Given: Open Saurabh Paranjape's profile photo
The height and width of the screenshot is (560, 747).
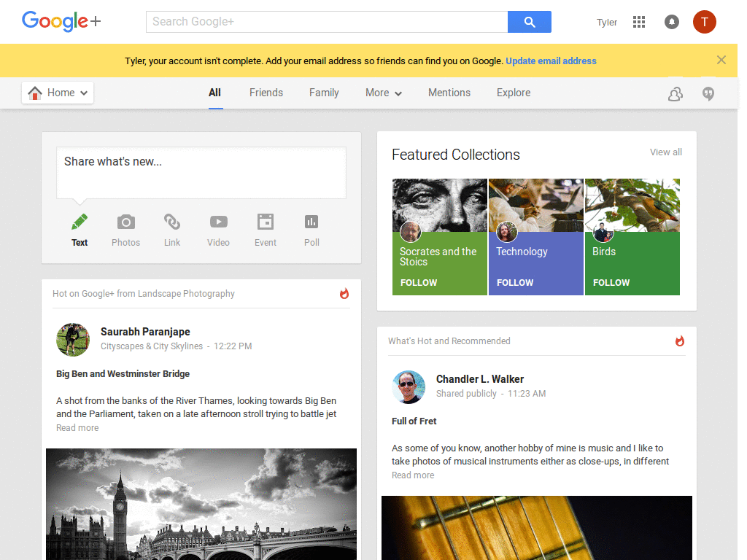Looking at the screenshot, I should pyautogui.click(x=73, y=340).
